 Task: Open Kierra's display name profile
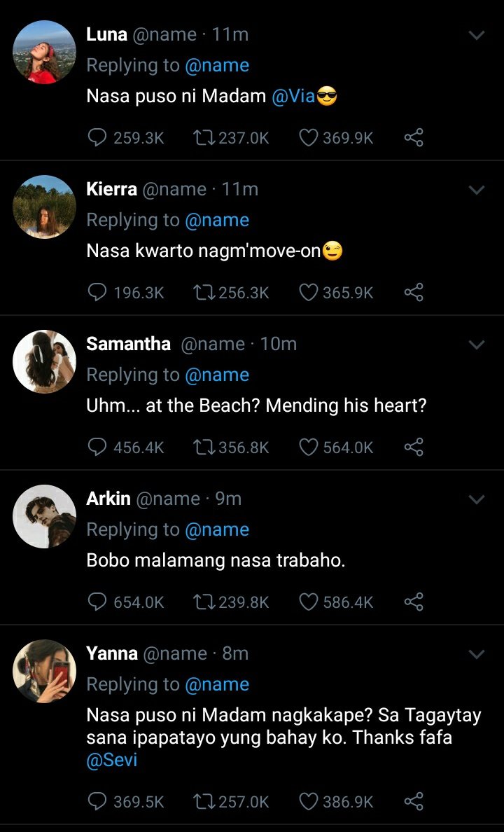pos(111,189)
